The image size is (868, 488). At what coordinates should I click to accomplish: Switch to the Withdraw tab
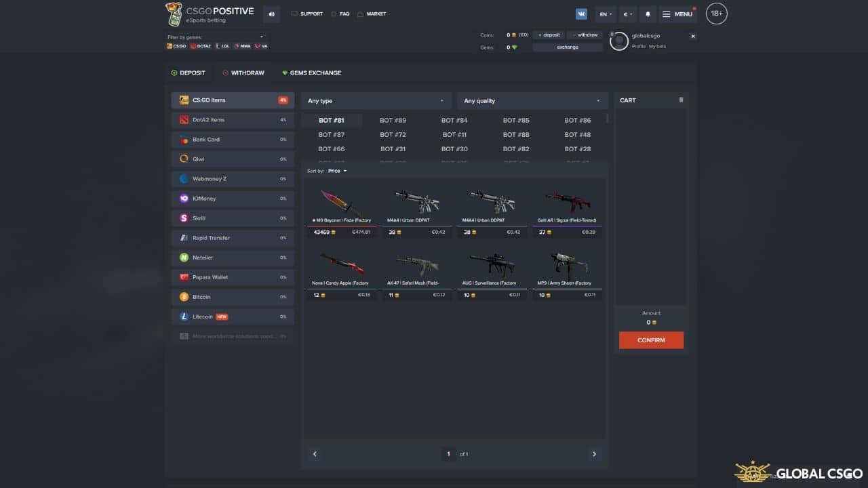point(243,73)
